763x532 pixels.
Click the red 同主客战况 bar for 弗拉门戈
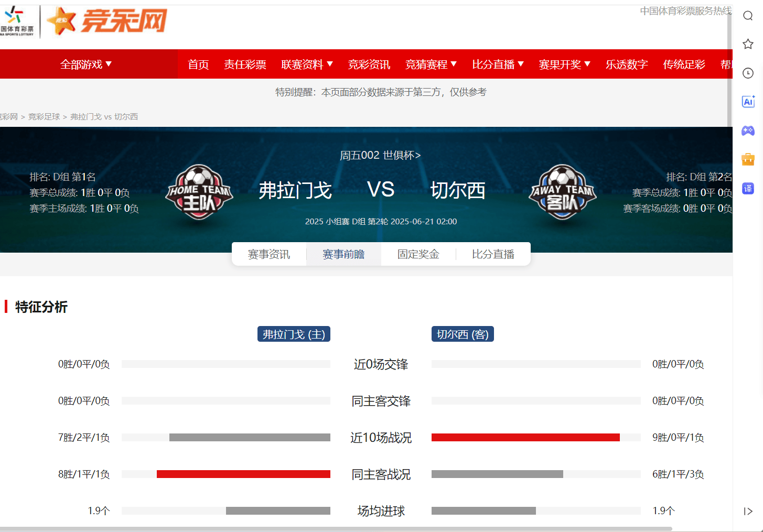point(243,474)
